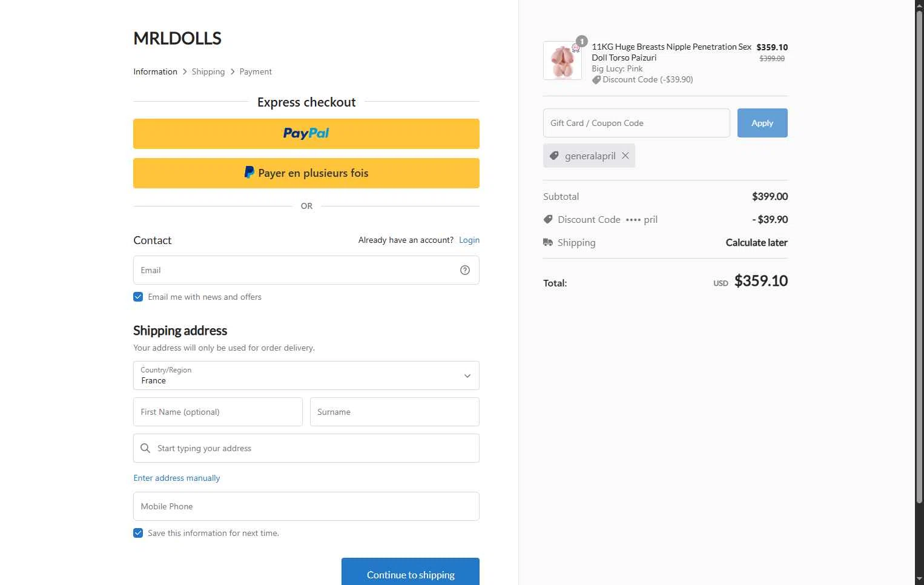Remove the generalapril discount code

[x=625, y=156]
